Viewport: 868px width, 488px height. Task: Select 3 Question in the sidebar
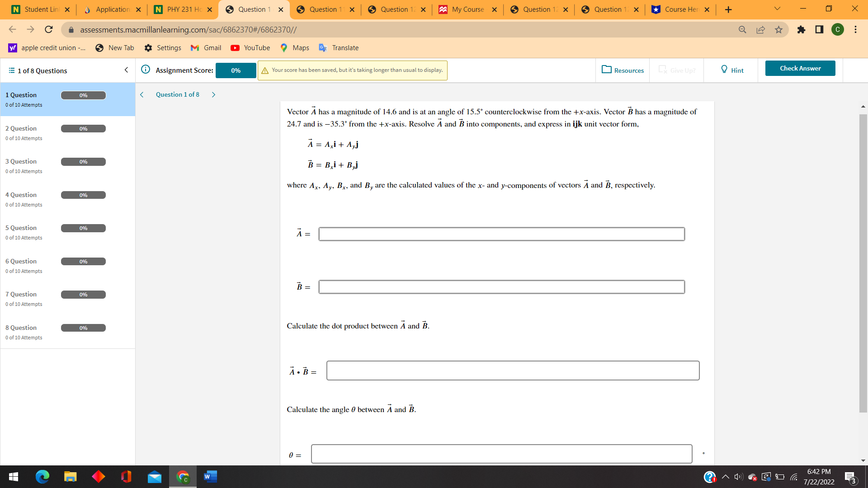click(x=20, y=161)
